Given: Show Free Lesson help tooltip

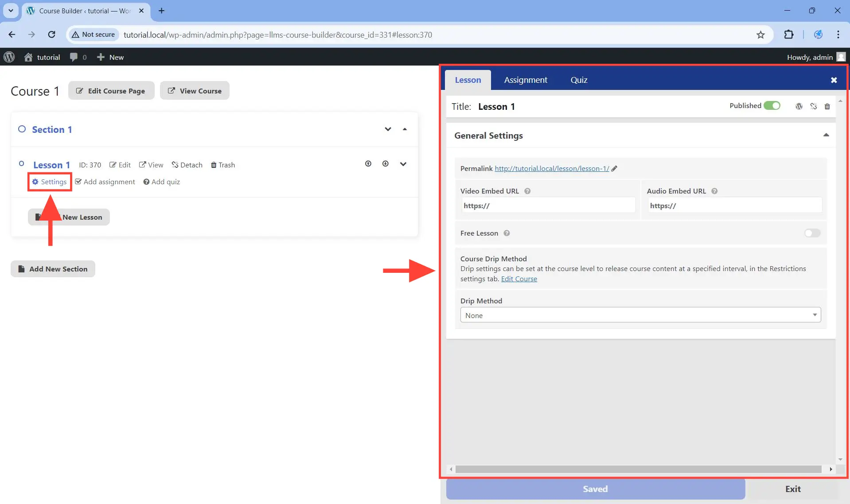Looking at the screenshot, I should [x=507, y=233].
